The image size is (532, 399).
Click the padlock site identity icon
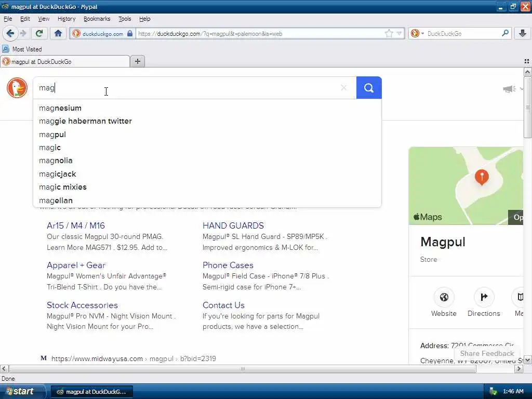130,33
